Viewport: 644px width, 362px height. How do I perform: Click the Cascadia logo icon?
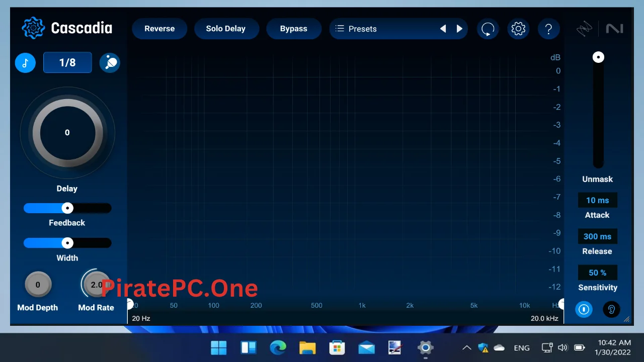pos(33,28)
